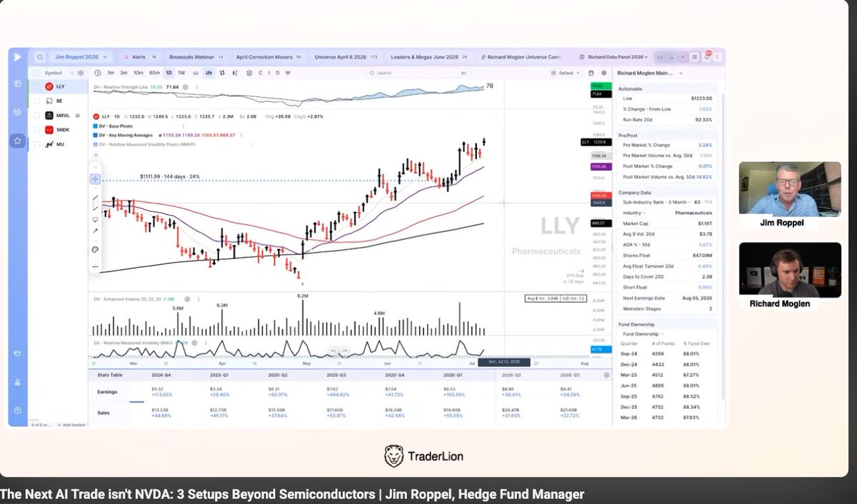
Task: Open the Default layout dropdown
Action: pos(567,73)
